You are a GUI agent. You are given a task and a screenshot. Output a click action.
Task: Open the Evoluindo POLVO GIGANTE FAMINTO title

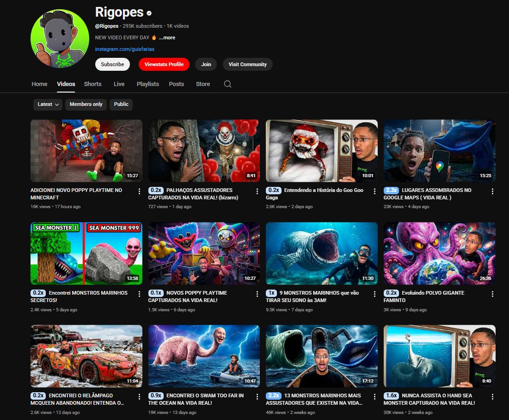pyautogui.click(x=424, y=296)
